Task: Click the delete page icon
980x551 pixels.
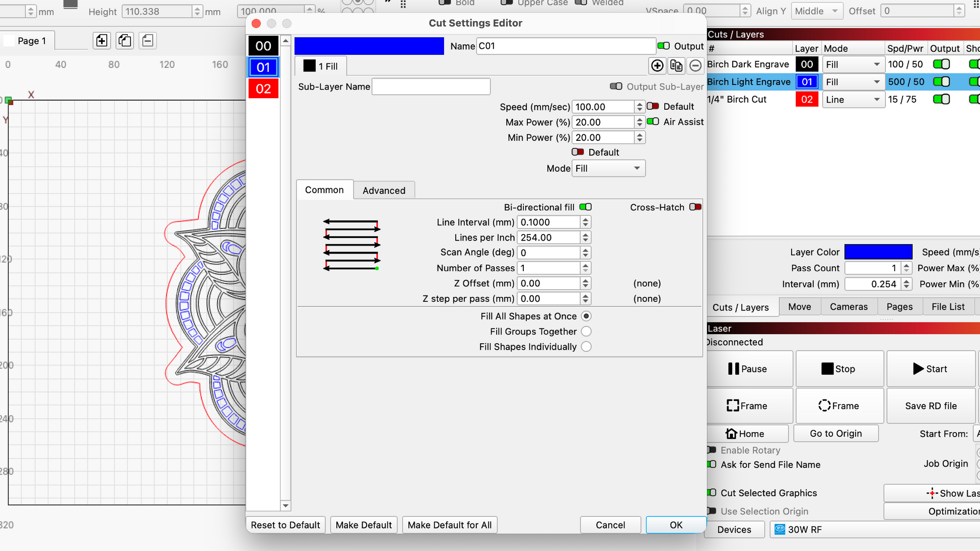Action: tap(148, 41)
